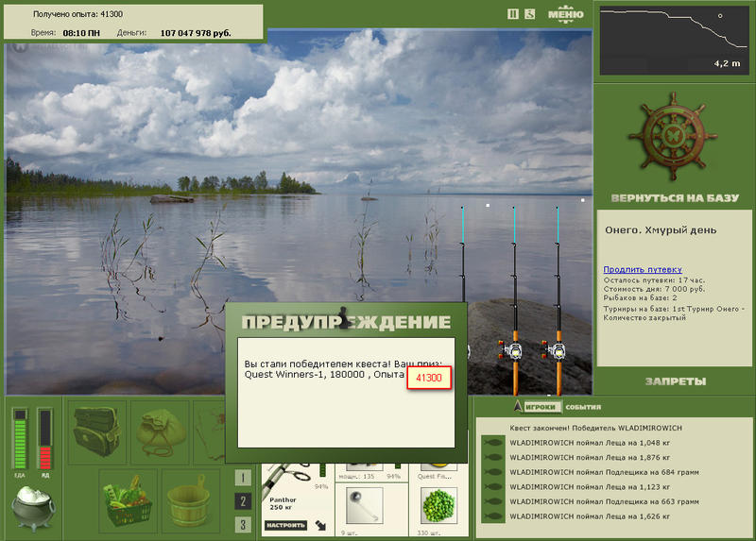Viewport: 756px width, 541px height.
Task: Click the fish icon beside Леща на 1,876 кг
Action: (x=493, y=458)
